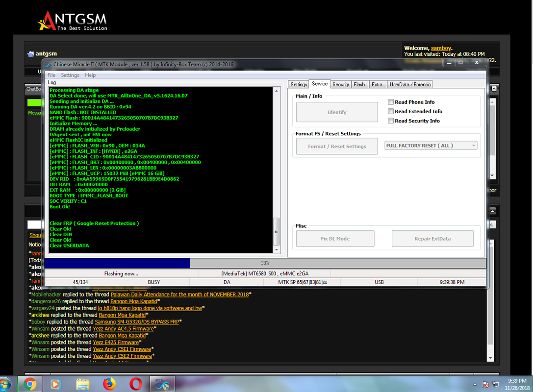The height and width of the screenshot is (392, 533).
Task: Launch the media player taskbar icon
Action: [56, 384]
